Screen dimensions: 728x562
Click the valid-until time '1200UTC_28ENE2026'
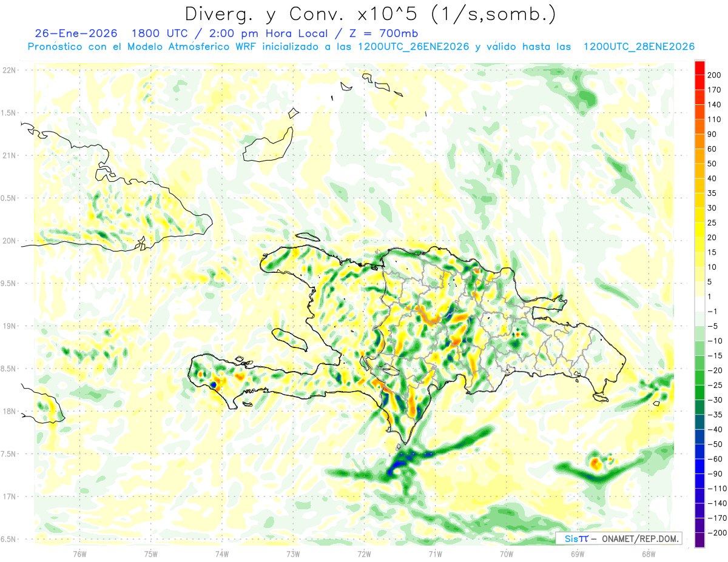point(638,47)
